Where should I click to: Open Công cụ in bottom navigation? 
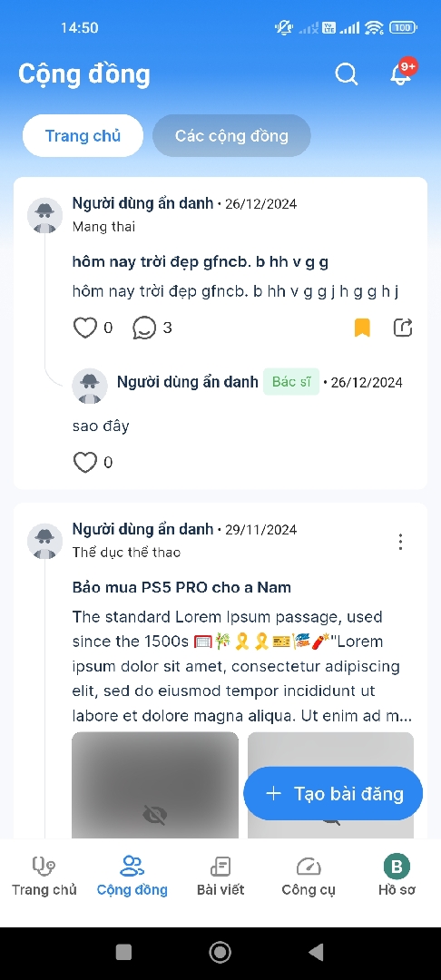(x=309, y=877)
